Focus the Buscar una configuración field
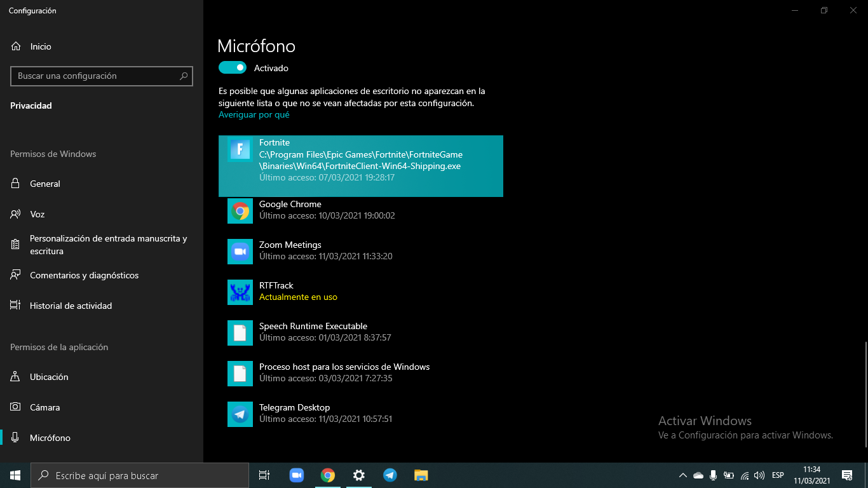Screen dimensions: 868x488 (x=102, y=76)
